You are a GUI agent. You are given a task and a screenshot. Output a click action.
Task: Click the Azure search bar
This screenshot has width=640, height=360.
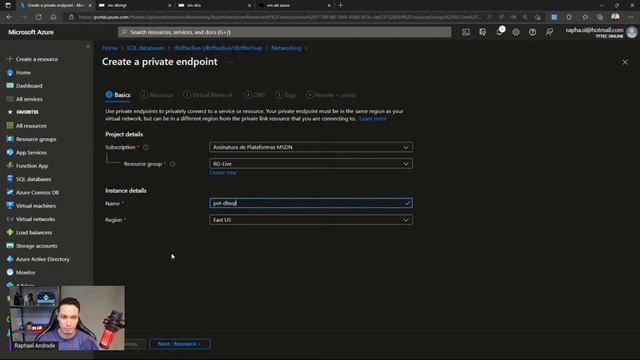point(284,32)
